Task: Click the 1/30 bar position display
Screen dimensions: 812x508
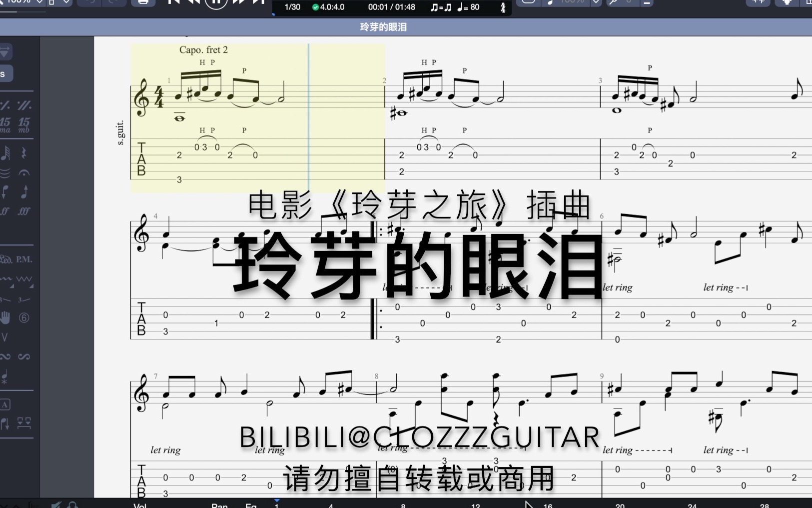Action: [x=292, y=7]
